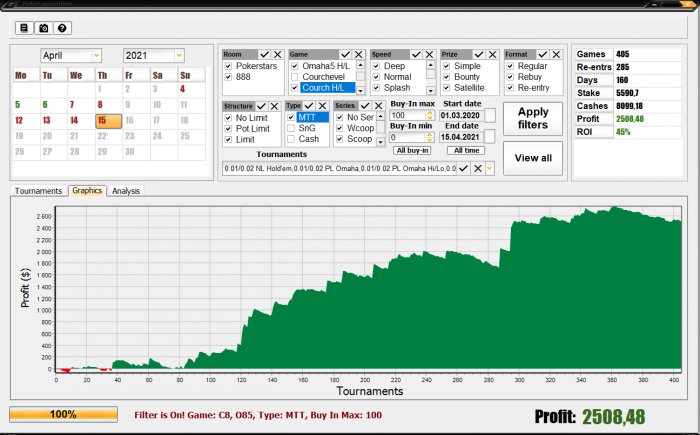
Task: Enable the Courchevel game checkbox
Action: point(295,77)
